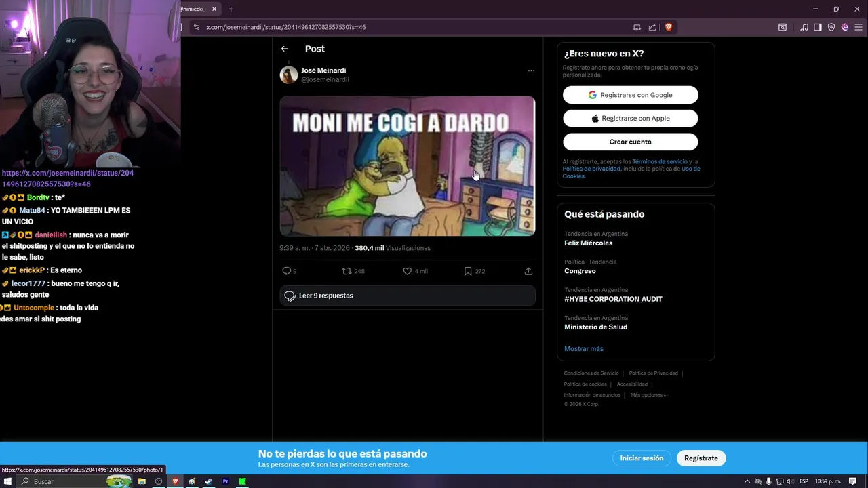Image resolution: width=868 pixels, height=488 pixels.
Task: Click the Brave Shields lion icon
Action: (x=668, y=27)
